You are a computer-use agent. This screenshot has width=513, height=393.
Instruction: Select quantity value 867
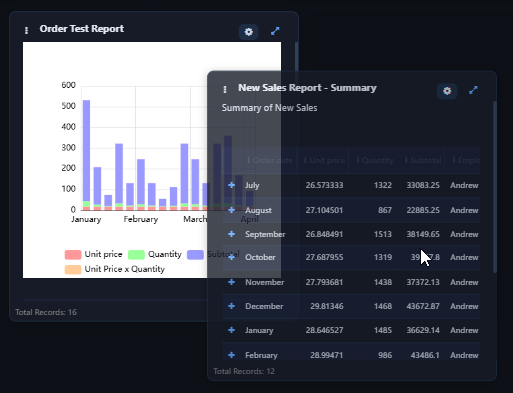pos(385,210)
